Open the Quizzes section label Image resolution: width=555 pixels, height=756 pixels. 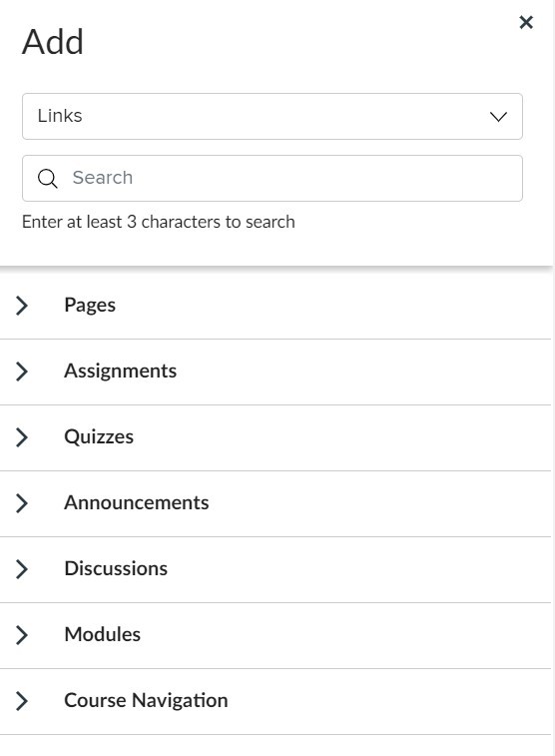click(99, 436)
